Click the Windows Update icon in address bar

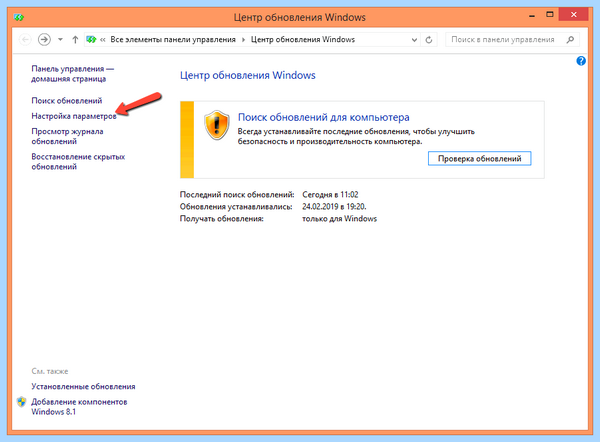91,39
